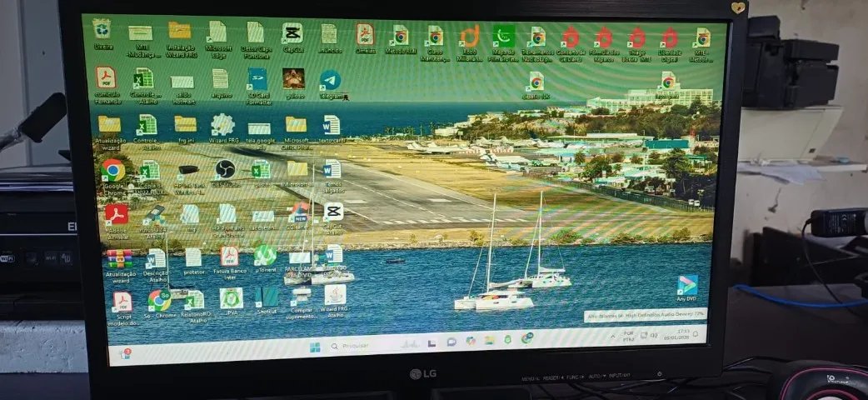Click the taskbar Pesquisar search box
The width and height of the screenshot is (868, 400).
tap(350, 345)
